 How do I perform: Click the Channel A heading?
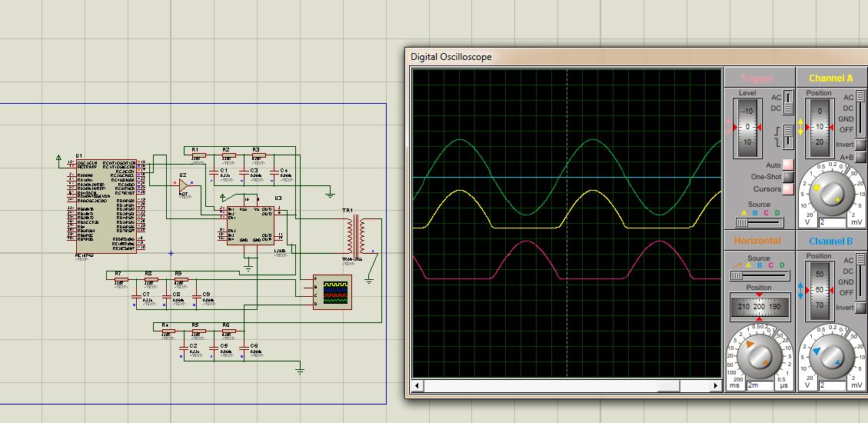click(831, 78)
